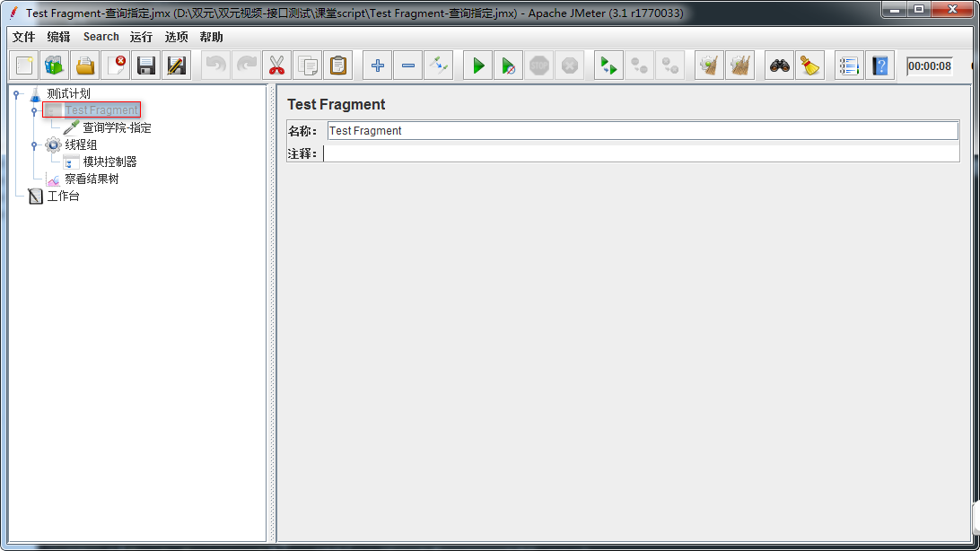Image resolution: width=980 pixels, height=551 pixels.
Task: Click the 名称 input field
Action: (x=643, y=130)
